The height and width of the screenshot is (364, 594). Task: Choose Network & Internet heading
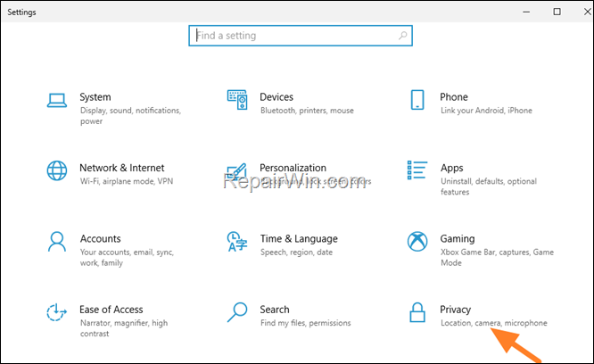(x=122, y=168)
